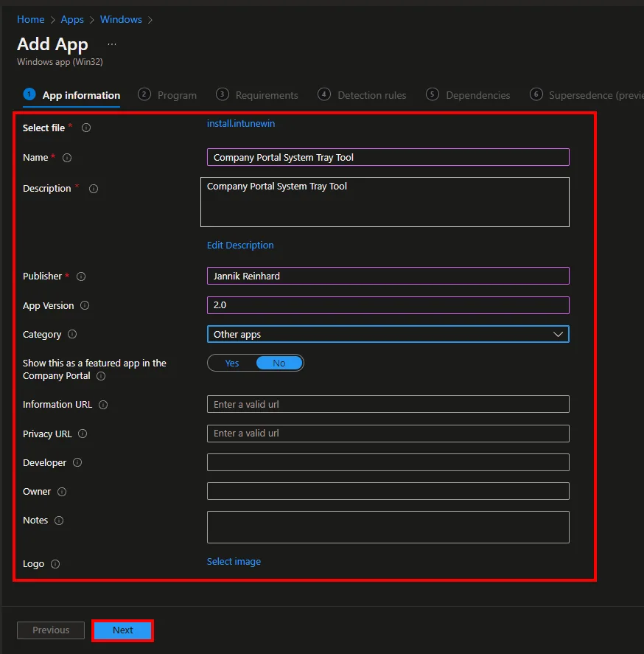The width and height of the screenshot is (644, 654).
Task: Switch to the Program step tab
Action: 167,96
